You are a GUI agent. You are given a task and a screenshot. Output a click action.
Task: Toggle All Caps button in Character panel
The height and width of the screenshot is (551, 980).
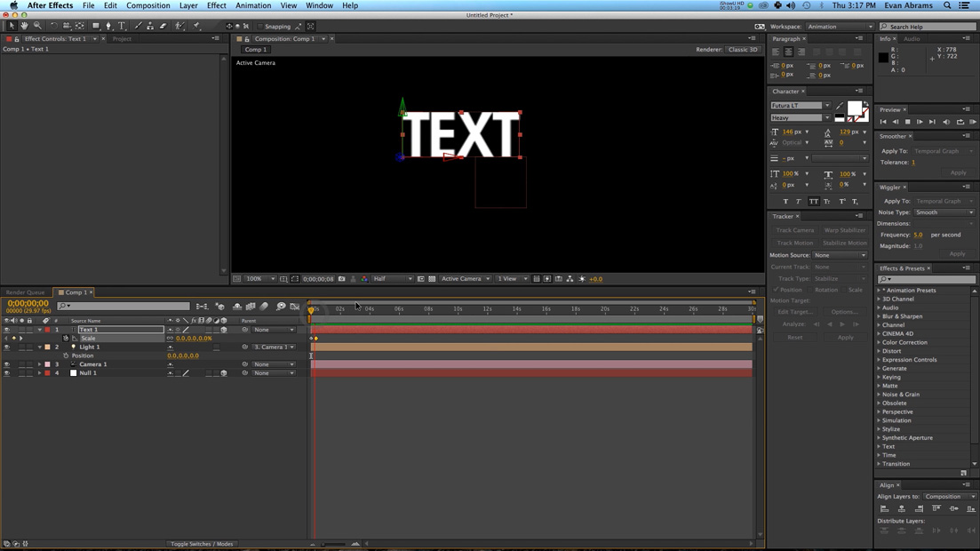pos(813,202)
